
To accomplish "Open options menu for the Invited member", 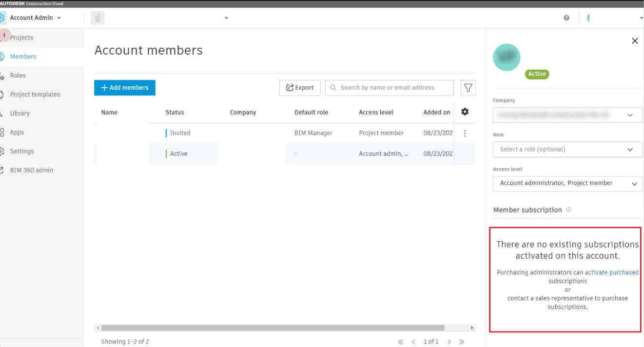I will [x=465, y=133].
